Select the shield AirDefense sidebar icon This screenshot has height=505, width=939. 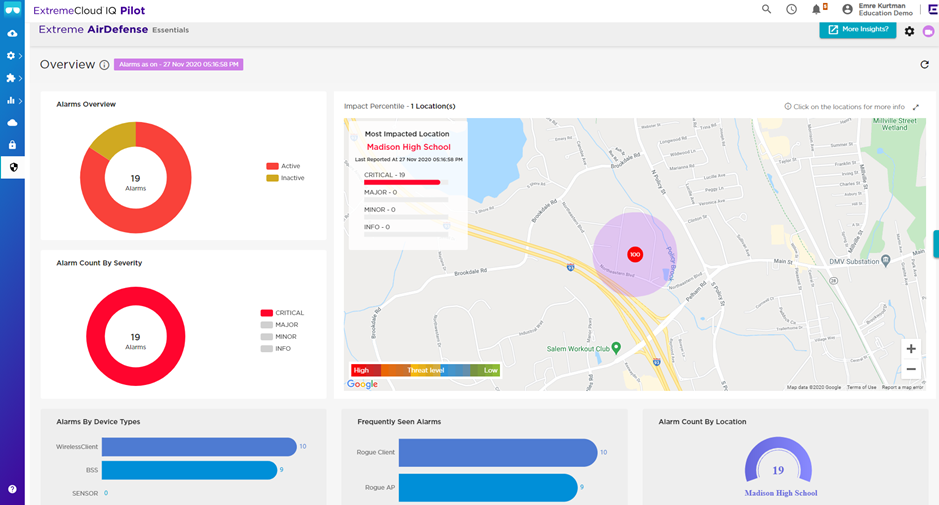coord(14,167)
